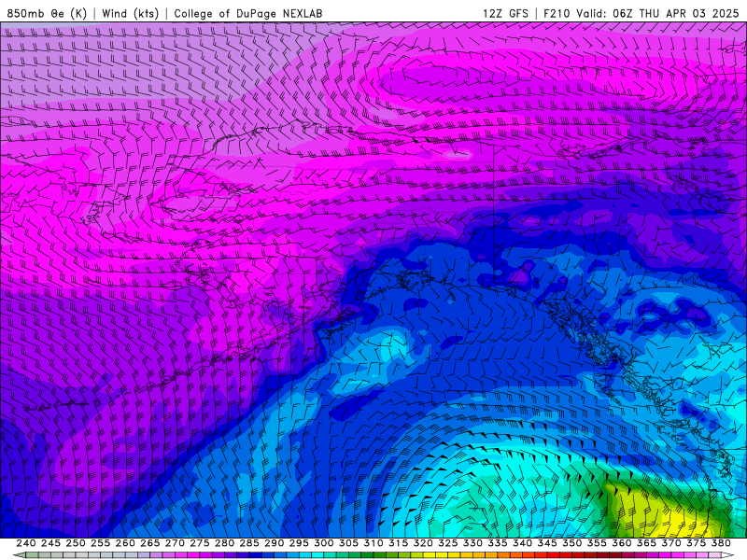Pick the 355 legend label
The width and height of the screenshot is (747, 560).
pyautogui.click(x=597, y=543)
